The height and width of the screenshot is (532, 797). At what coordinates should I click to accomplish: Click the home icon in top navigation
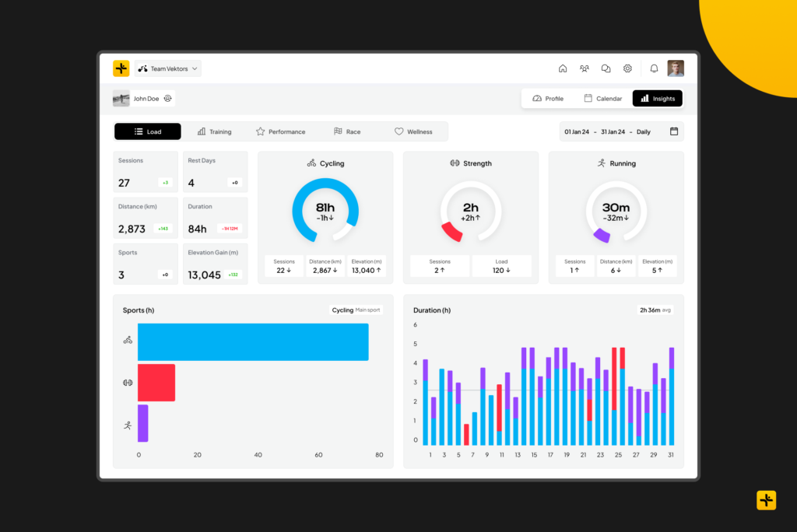pyautogui.click(x=563, y=68)
